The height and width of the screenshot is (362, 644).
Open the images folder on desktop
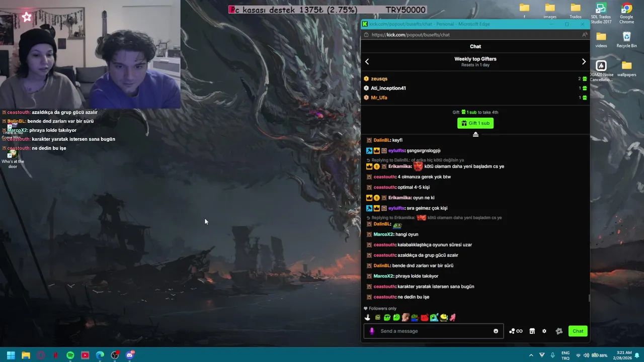(550, 11)
